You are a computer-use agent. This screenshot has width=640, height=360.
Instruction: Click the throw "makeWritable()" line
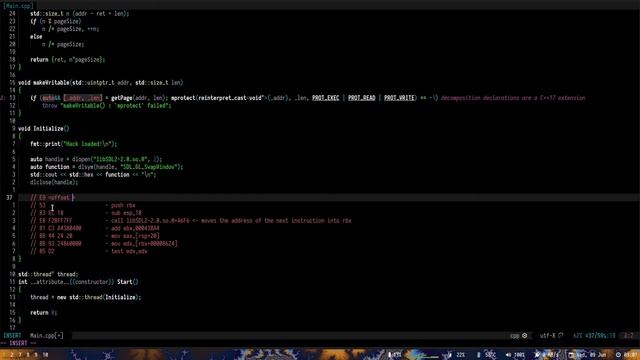pyautogui.click(x=107, y=106)
